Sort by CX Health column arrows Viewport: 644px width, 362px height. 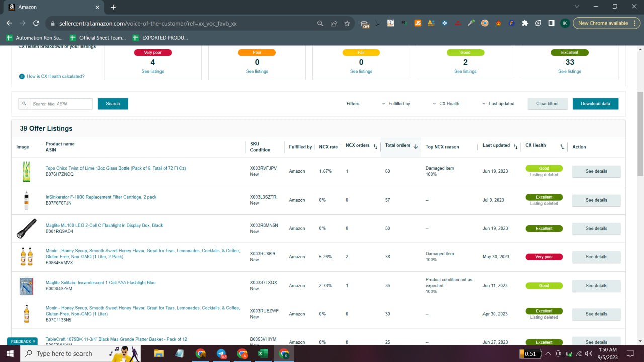[x=562, y=146]
